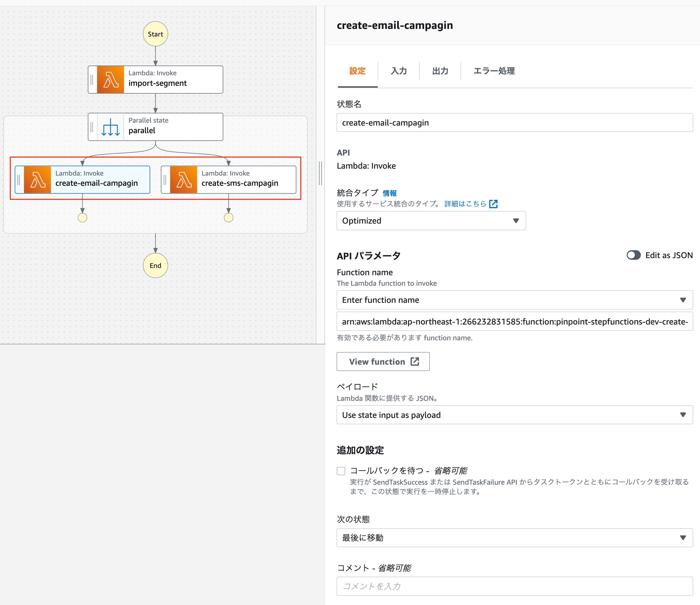This screenshot has width=700, height=605.
Task: Click the create-email-campagin Lambda icon
Action: click(x=37, y=180)
